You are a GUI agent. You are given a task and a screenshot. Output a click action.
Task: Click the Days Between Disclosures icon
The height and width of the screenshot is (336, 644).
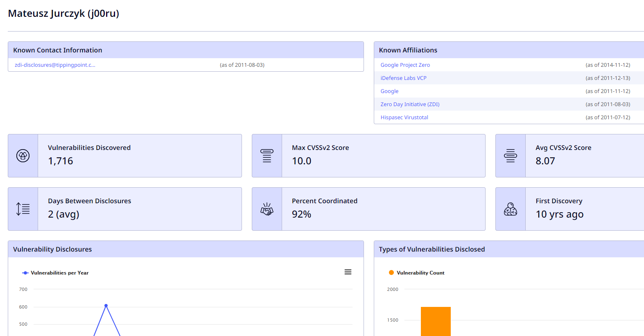point(23,209)
